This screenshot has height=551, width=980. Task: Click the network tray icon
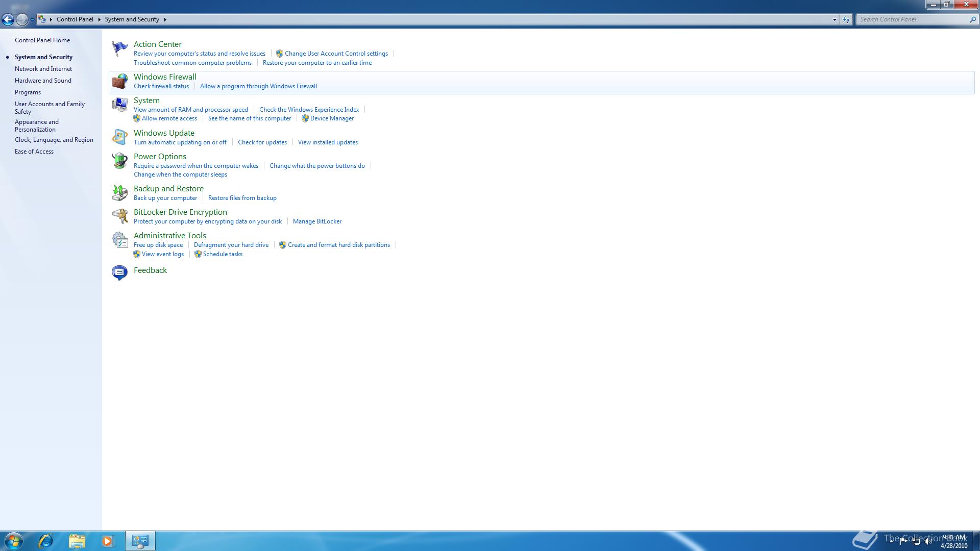(x=916, y=541)
